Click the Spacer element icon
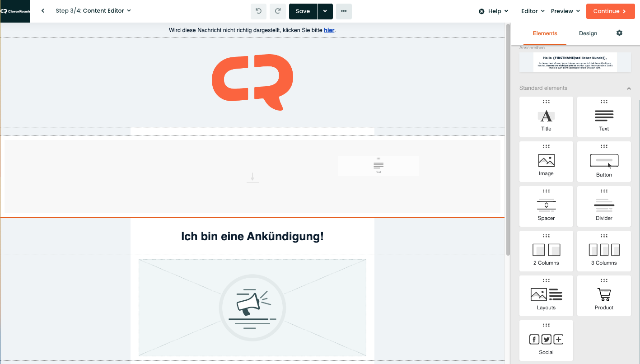 [546, 206]
